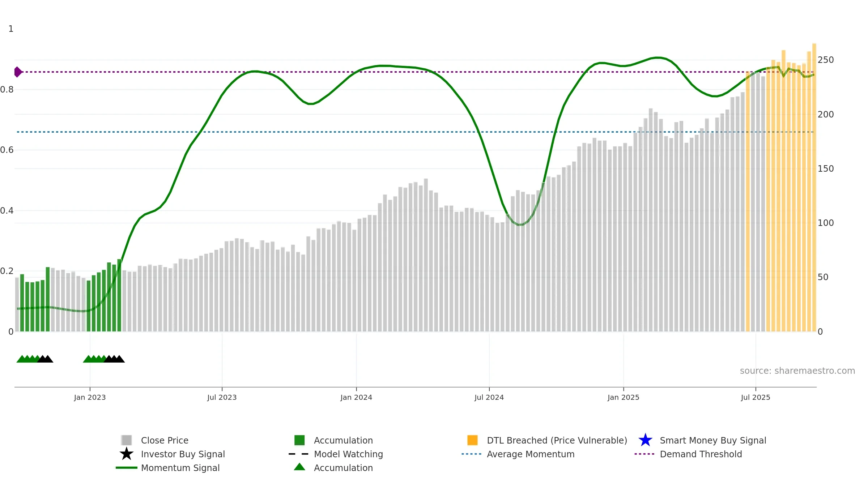Click the source: sharemaestro.com text
The height and width of the screenshot is (488, 868).
pos(797,371)
